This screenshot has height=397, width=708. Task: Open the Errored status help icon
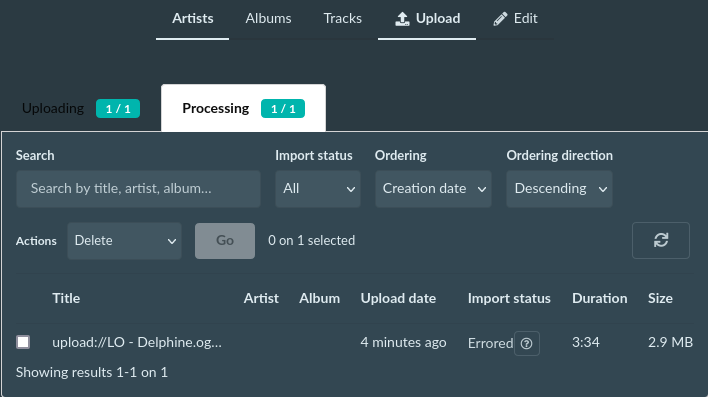click(x=526, y=343)
